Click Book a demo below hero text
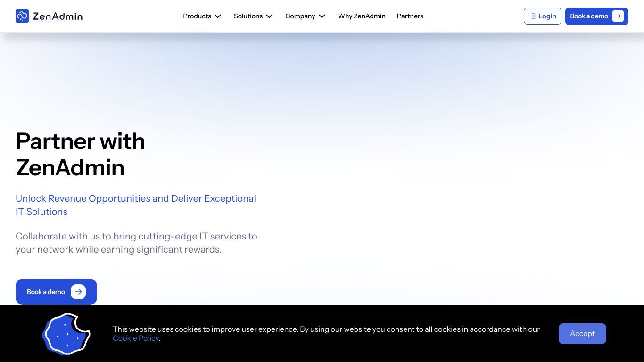Image resolution: width=644 pixels, height=362 pixels. 56,292
